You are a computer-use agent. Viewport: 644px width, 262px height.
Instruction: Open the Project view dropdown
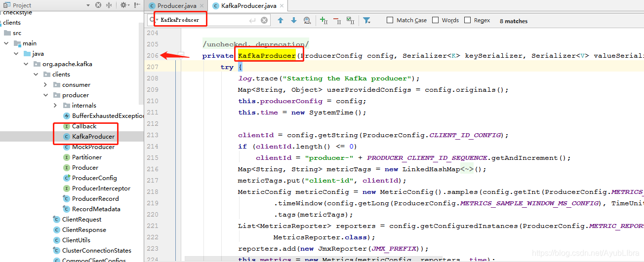click(88, 5)
